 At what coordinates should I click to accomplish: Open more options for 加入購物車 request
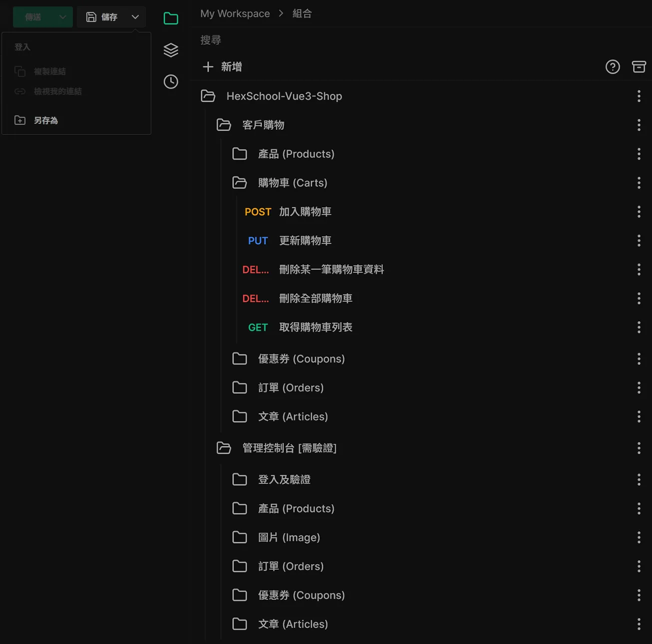point(639,212)
